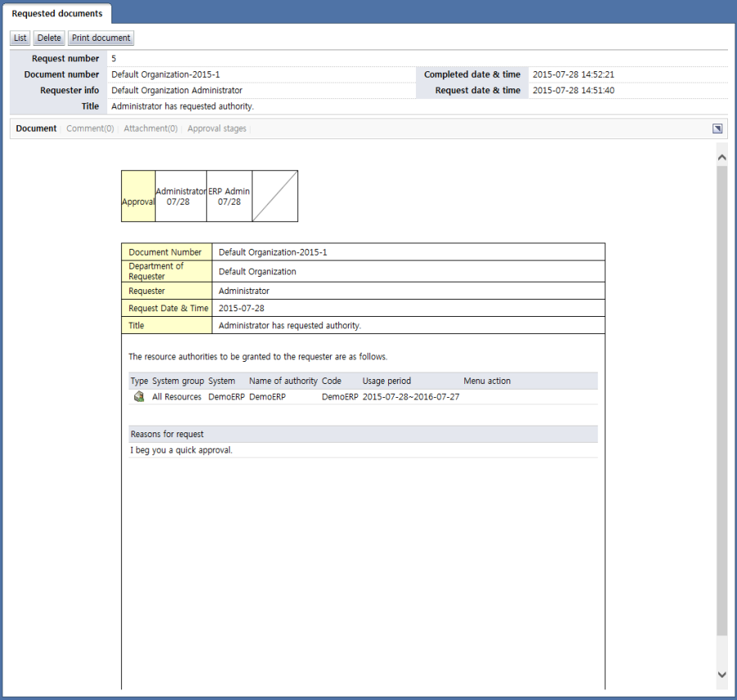Click the System group column header
This screenshot has width=737, height=700.
pos(178,381)
